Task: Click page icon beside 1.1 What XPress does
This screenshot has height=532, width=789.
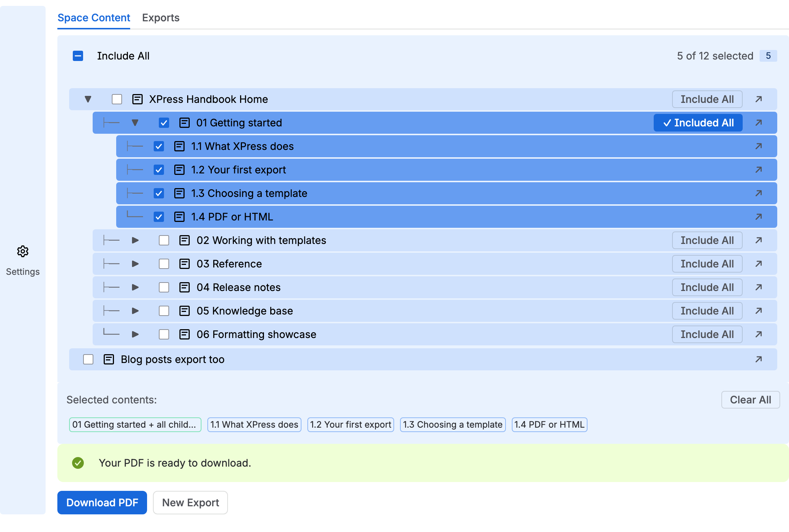Action: (179, 146)
